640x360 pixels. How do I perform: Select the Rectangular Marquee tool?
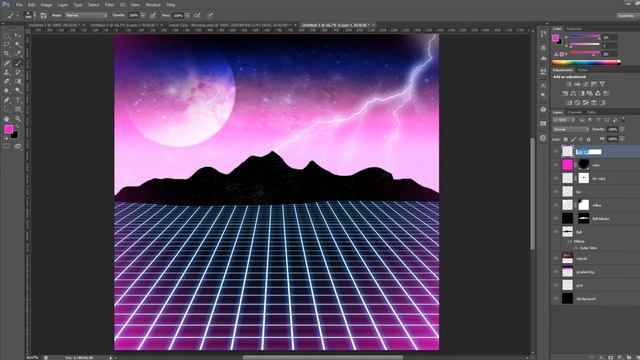[7, 36]
